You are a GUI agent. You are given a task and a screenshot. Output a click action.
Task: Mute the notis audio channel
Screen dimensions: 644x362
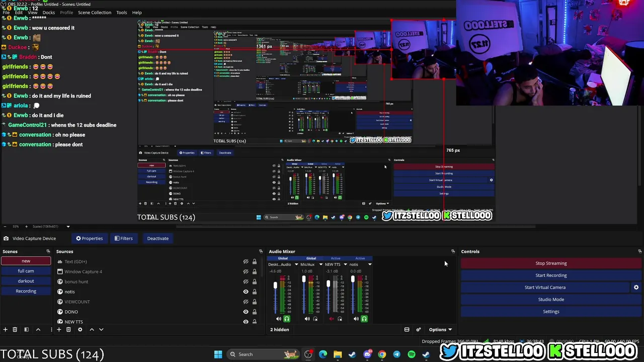[356, 319]
